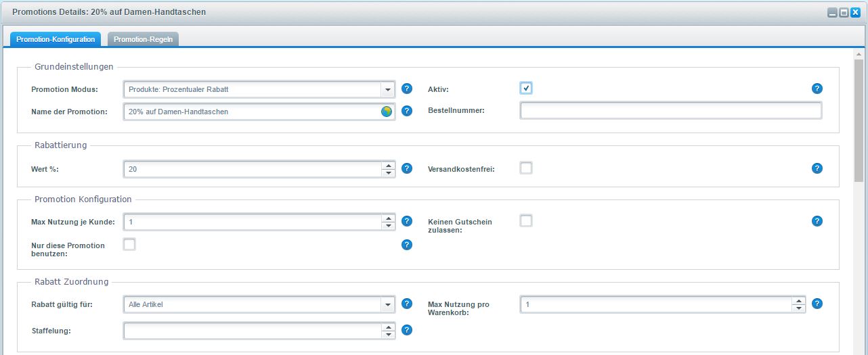
Task: Increase the Staffelung value
Action: 388,327
